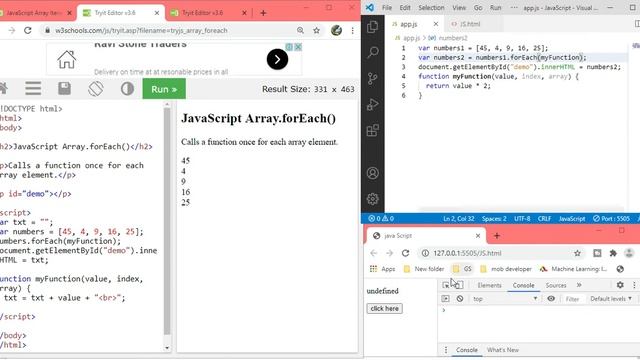Open zoom icon in w3schools address bar
This screenshot has width=640, height=360.
click(300, 30)
